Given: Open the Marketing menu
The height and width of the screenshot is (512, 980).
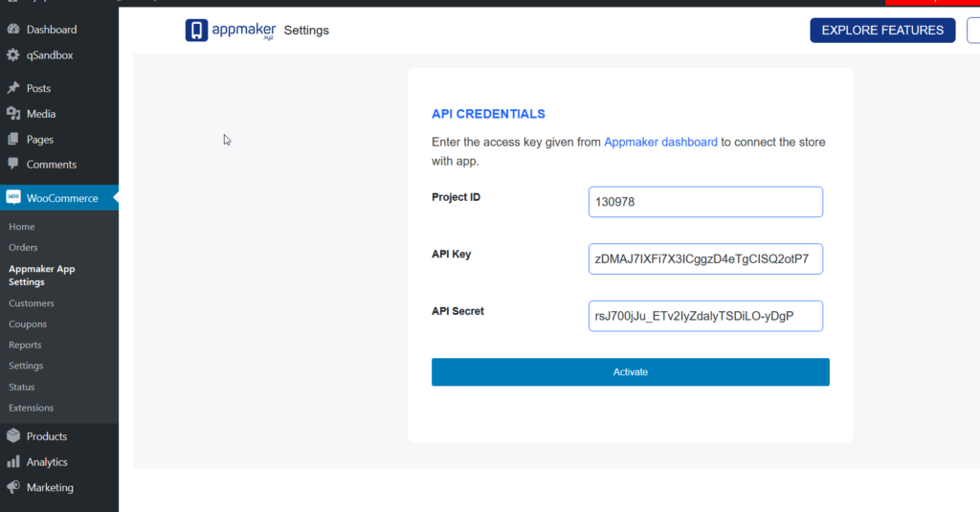Looking at the screenshot, I should pos(50,488).
